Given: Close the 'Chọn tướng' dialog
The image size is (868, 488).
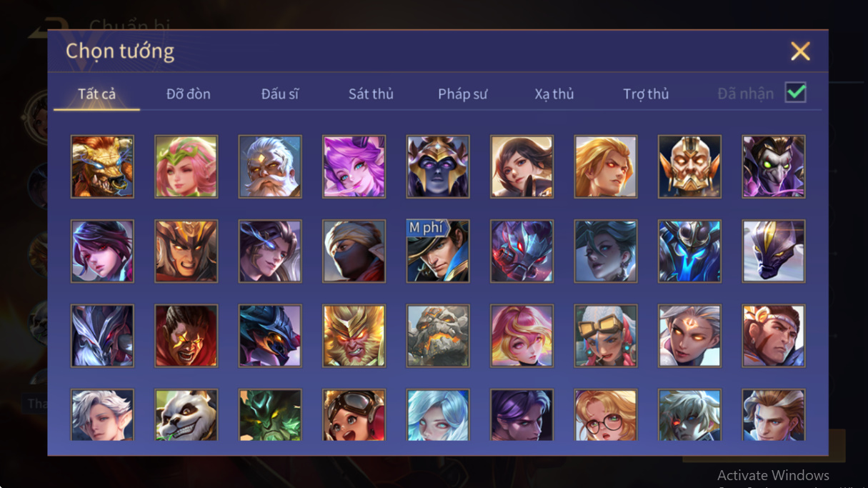Looking at the screenshot, I should coord(800,51).
